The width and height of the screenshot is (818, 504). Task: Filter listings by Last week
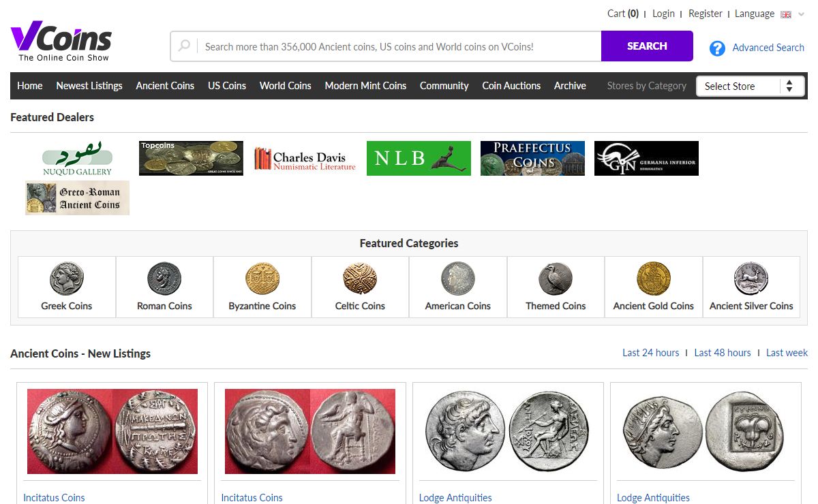tap(787, 353)
